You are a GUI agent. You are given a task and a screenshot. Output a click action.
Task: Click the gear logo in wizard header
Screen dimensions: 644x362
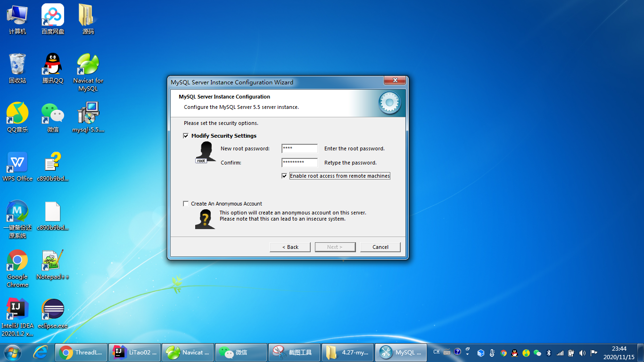coord(389,103)
